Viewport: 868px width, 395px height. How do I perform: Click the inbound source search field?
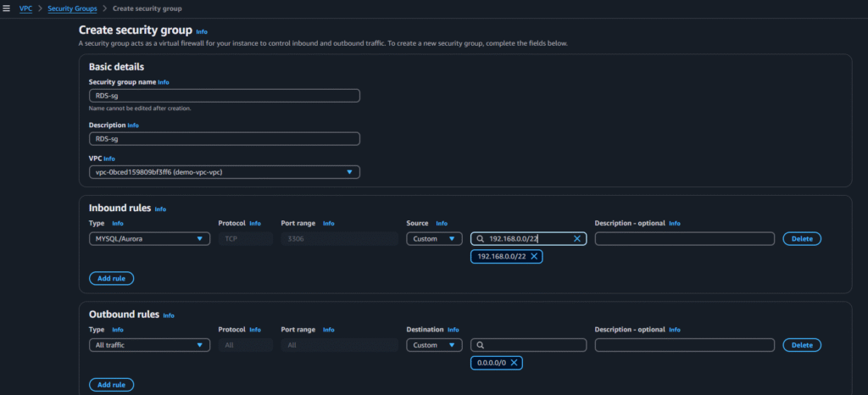(528, 239)
